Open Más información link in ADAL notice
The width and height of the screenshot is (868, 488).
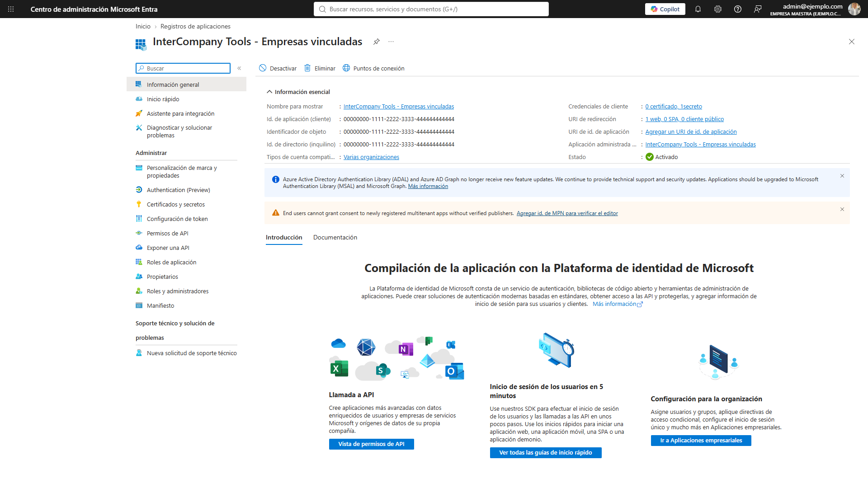(x=428, y=186)
